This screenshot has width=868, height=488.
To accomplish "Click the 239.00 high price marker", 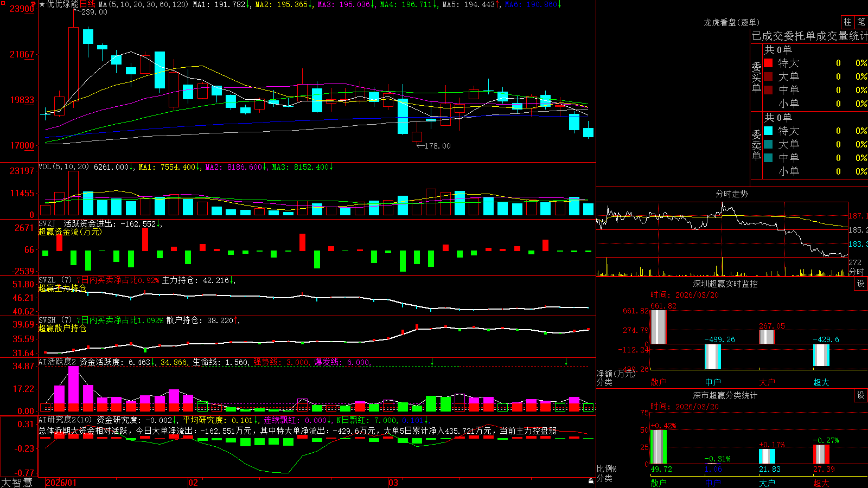I will tap(94, 12).
